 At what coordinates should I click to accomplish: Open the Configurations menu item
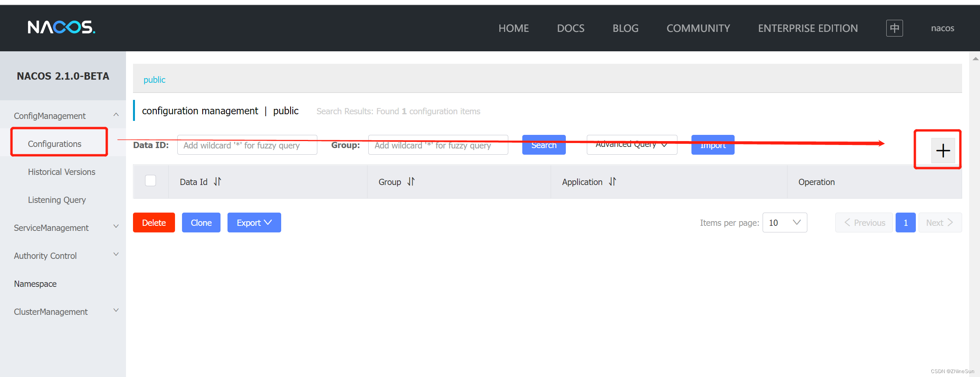coord(54,144)
